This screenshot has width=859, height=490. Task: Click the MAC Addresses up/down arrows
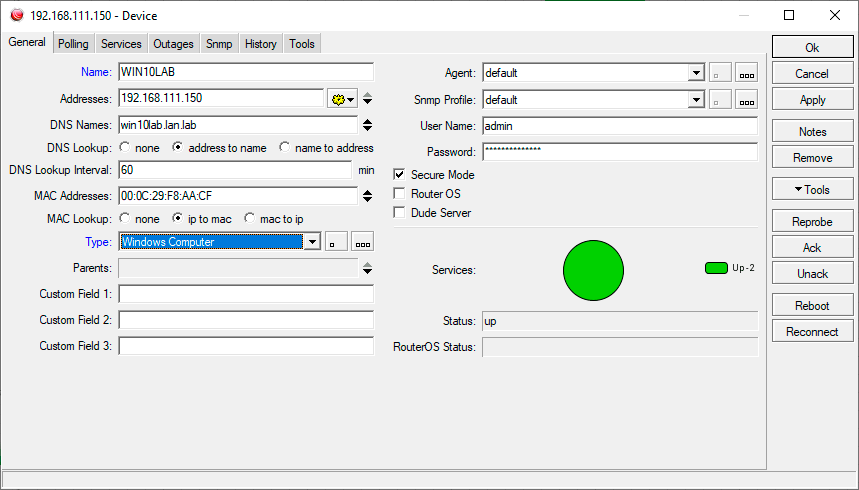(368, 196)
